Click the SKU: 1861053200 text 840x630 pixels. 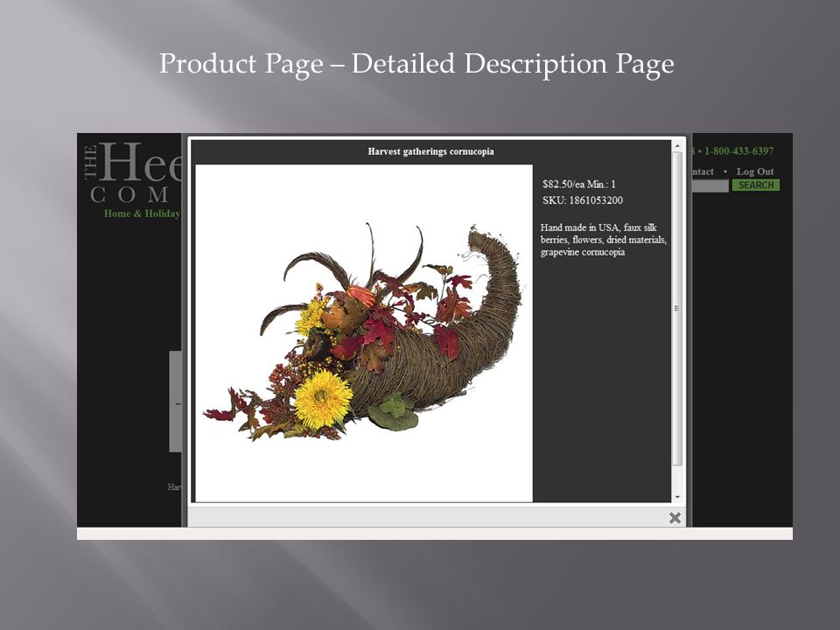pos(583,200)
